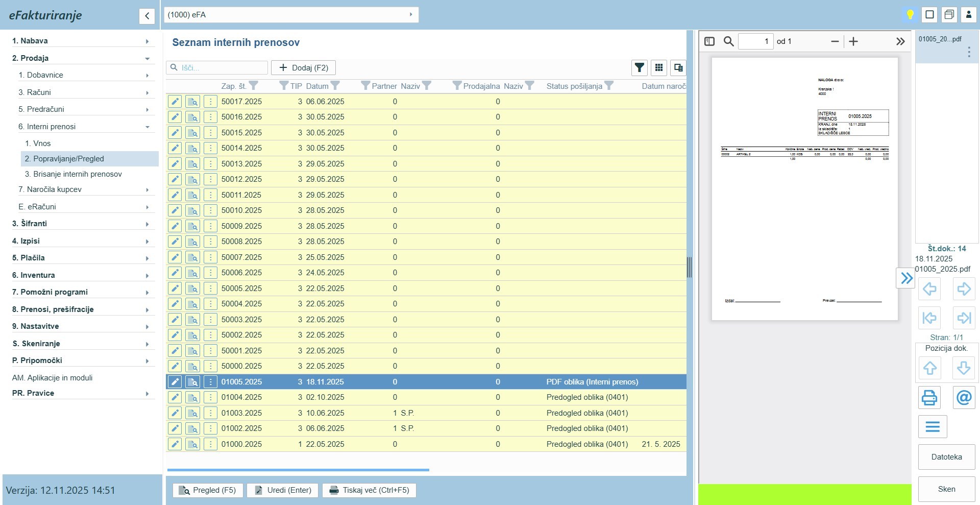Collapse the eFakturiranje left sidebar
Viewport: 980px width, 505px height.
pyautogui.click(x=147, y=16)
